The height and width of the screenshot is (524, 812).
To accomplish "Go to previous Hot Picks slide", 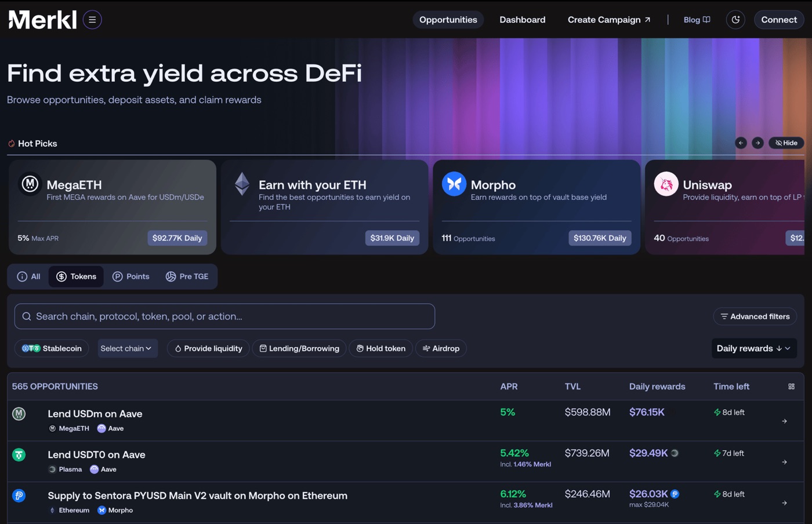I will [741, 143].
